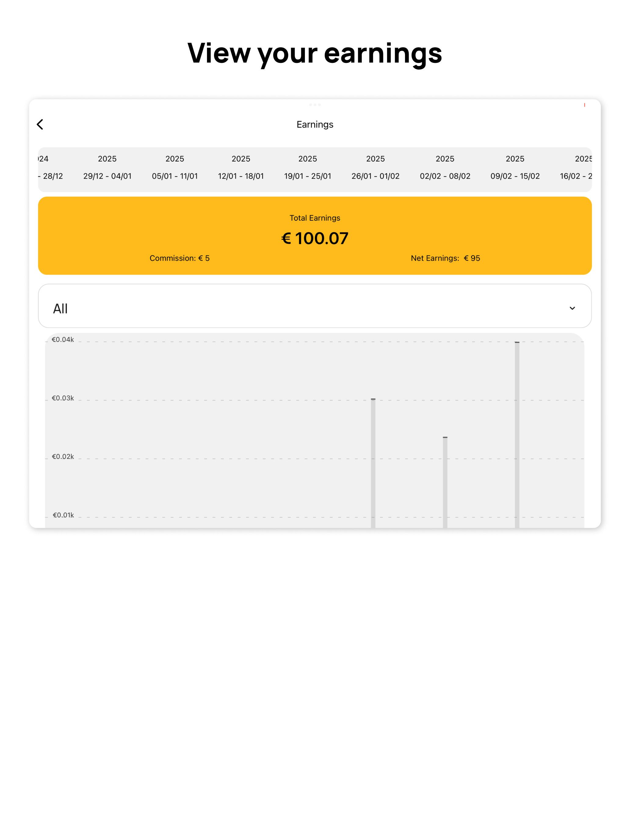Tap the shortest visible chart bar
The height and width of the screenshot is (840, 630).
coord(445,482)
